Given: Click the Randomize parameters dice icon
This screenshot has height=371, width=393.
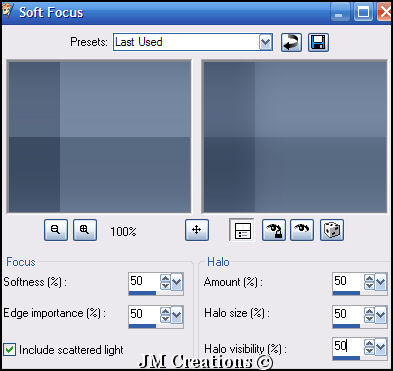Looking at the screenshot, I should click(x=332, y=230).
